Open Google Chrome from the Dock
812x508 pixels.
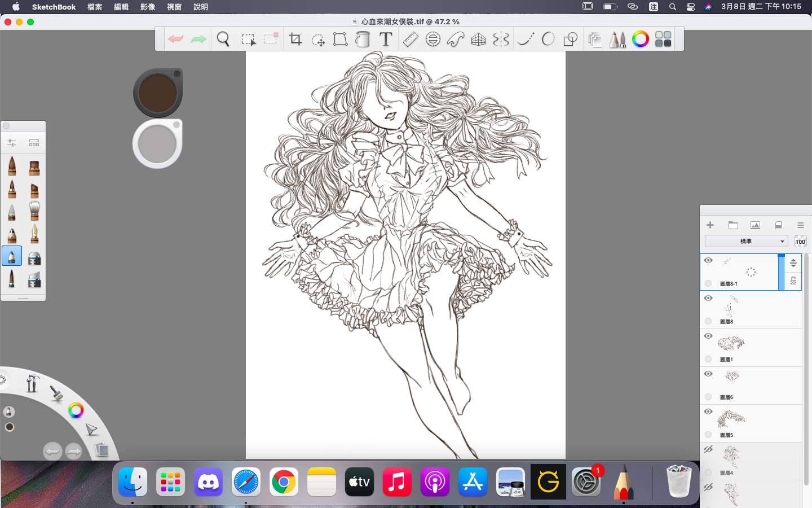click(284, 482)
